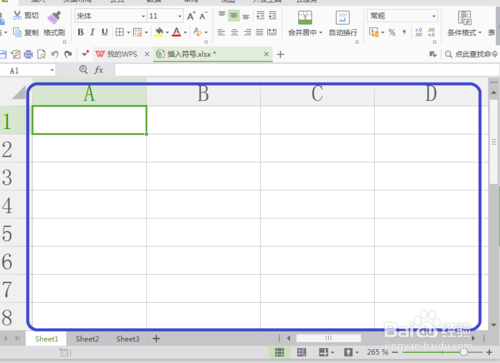Click the insert function fx icon
This screenshot has height=363, width=500.
pos(99,70)
